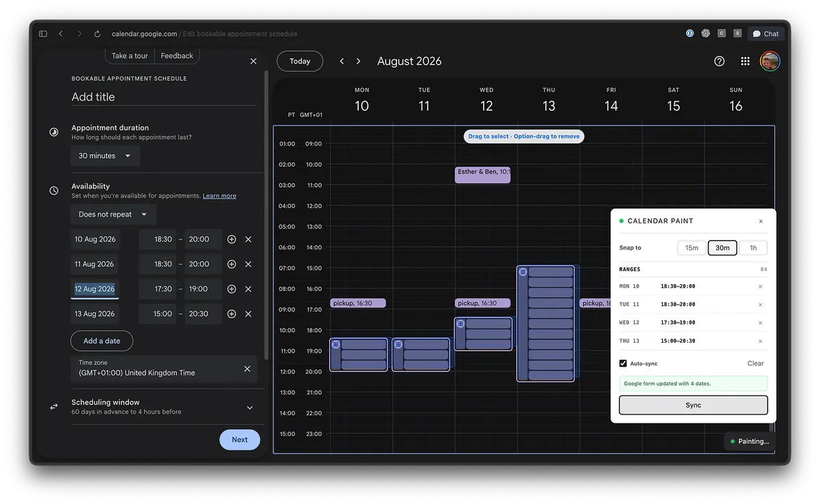Open start time 17:30 for 12 Aug
Screen dimensions: 820x504
158,289
